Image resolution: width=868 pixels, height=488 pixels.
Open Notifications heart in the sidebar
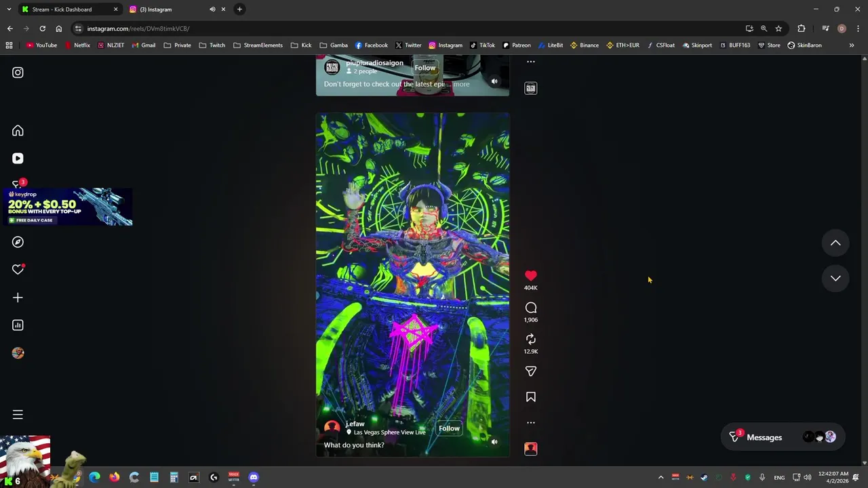tap(18, 270)
